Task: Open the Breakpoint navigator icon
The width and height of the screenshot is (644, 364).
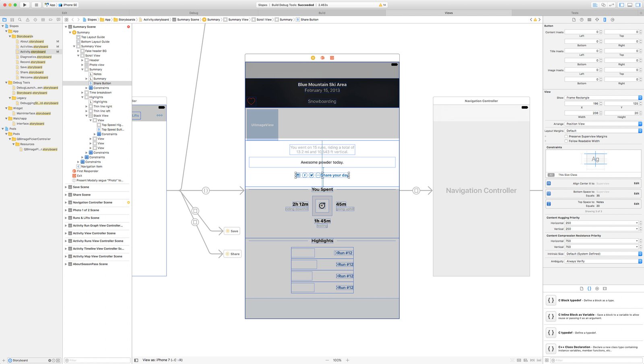Action: [x=50, y=19]
